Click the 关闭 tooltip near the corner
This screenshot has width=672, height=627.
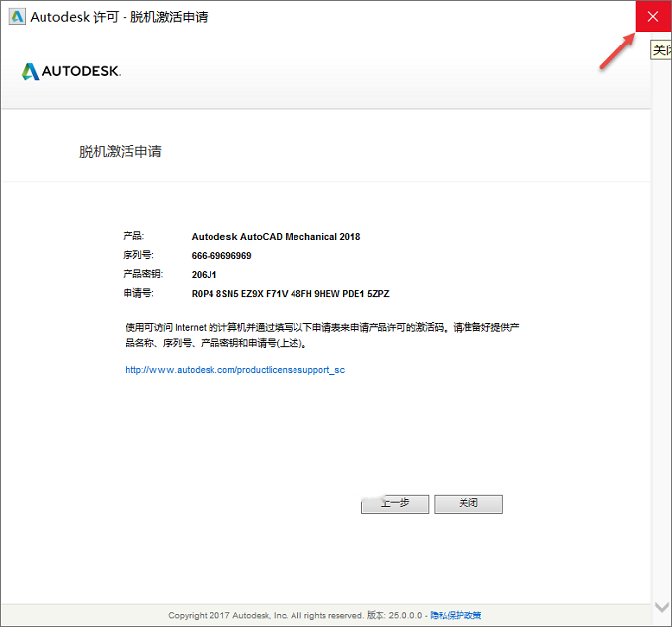[661, 50]
